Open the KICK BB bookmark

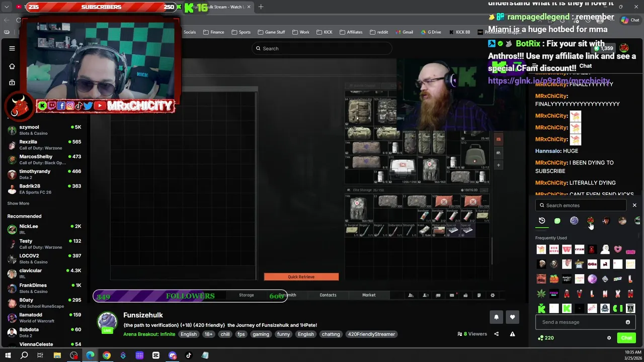(x=459, y=32)
